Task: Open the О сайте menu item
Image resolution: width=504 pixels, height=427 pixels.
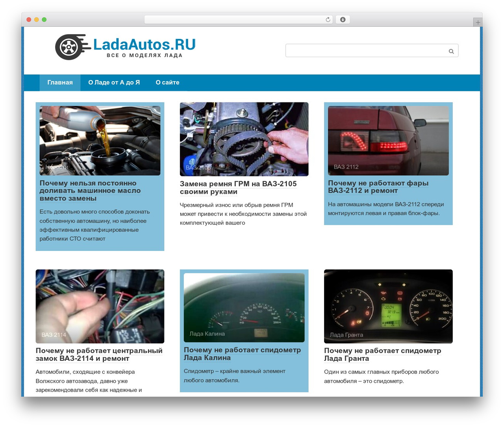Action: (x=167, y=83)
